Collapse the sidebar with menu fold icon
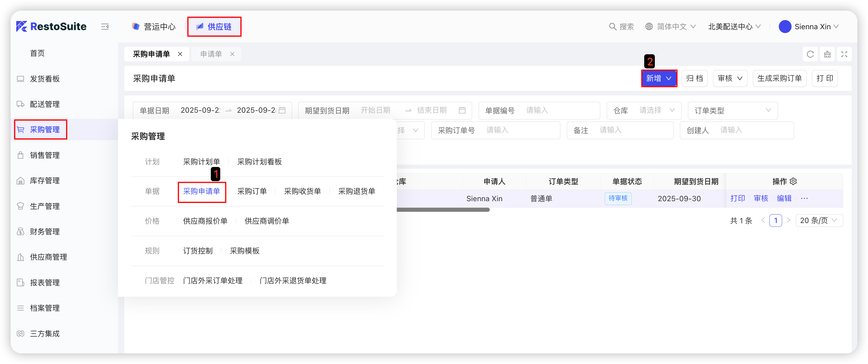Viewport: 868px width, 364px height. 105,27
